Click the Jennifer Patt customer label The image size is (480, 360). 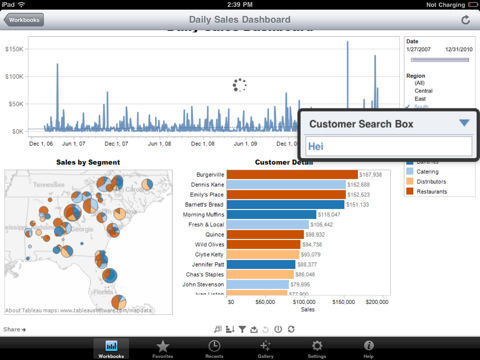pos(208,264)
